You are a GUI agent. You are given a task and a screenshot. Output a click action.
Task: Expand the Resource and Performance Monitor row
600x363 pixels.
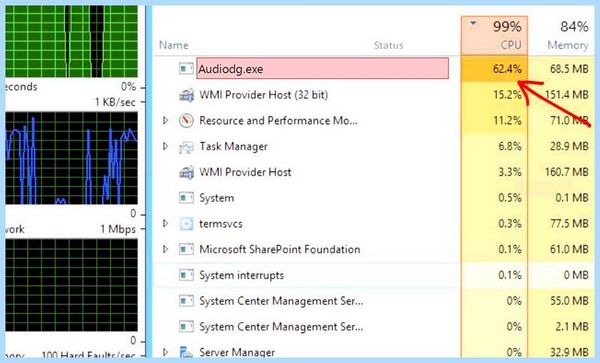(165, 120)
